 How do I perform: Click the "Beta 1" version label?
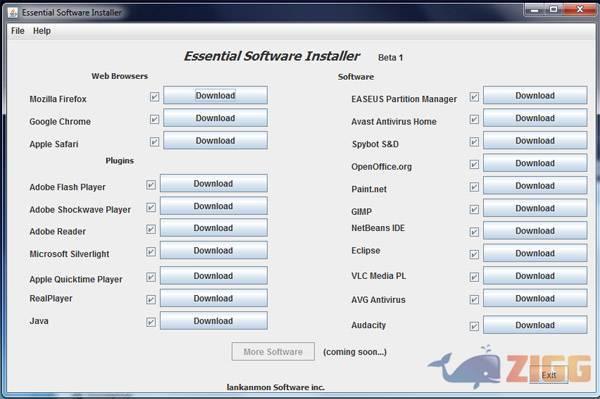(390, 58)
